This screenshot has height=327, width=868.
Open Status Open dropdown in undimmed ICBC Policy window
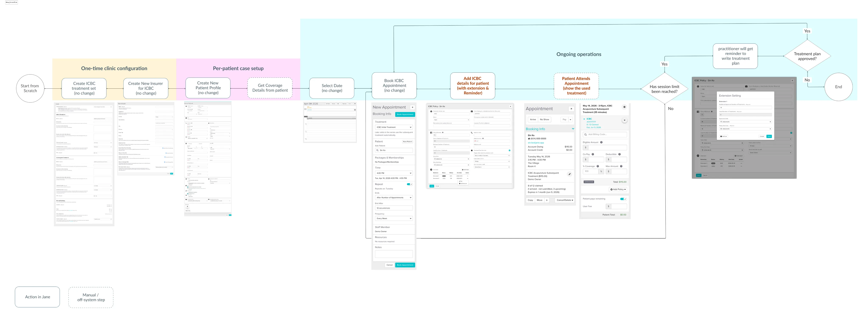pos(452,120)
